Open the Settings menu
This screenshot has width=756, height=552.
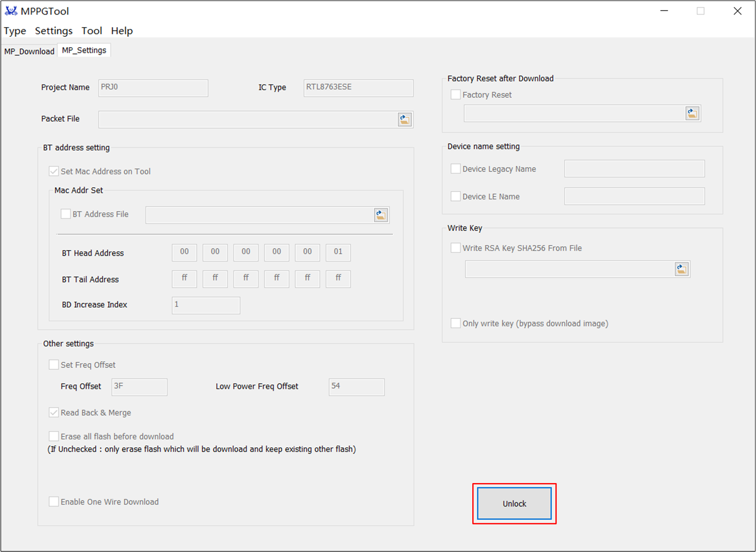coord(54,31)
